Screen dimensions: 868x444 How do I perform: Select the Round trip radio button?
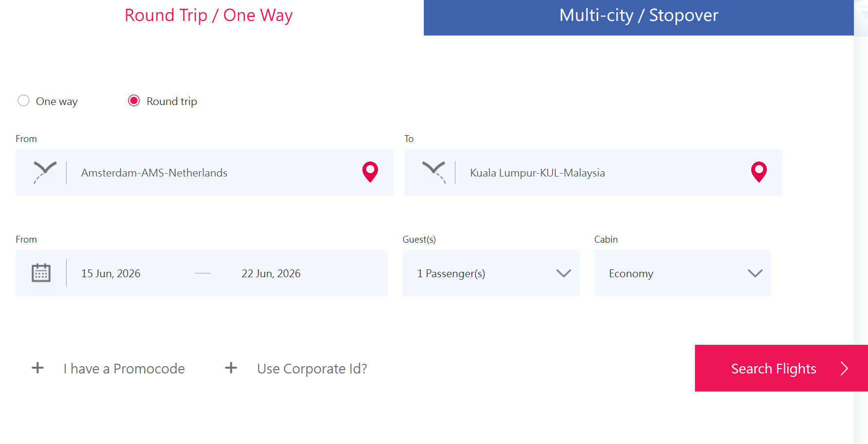(x=134, y=101)
